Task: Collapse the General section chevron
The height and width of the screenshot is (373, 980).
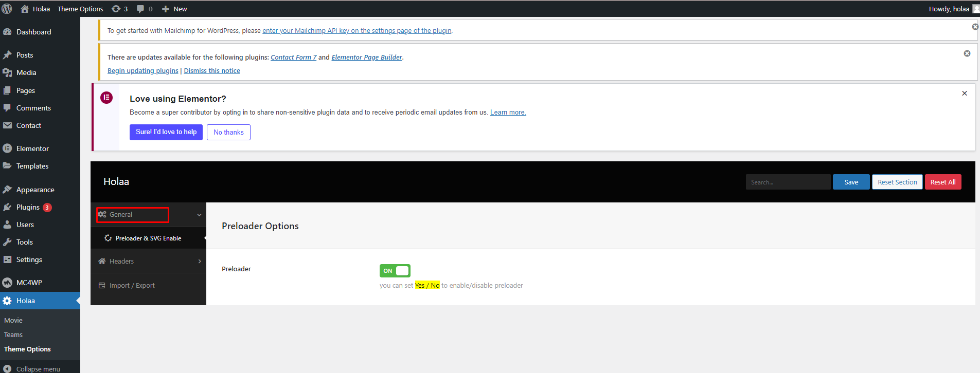Action: (199, 215)
